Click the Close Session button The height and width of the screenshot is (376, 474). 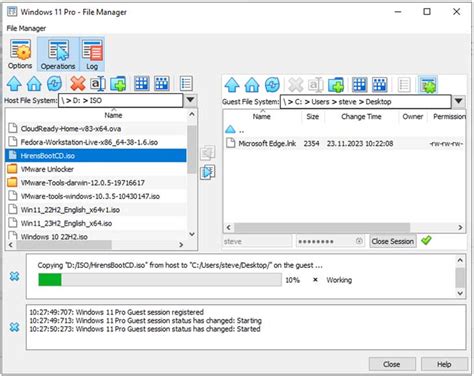(393, 241)
